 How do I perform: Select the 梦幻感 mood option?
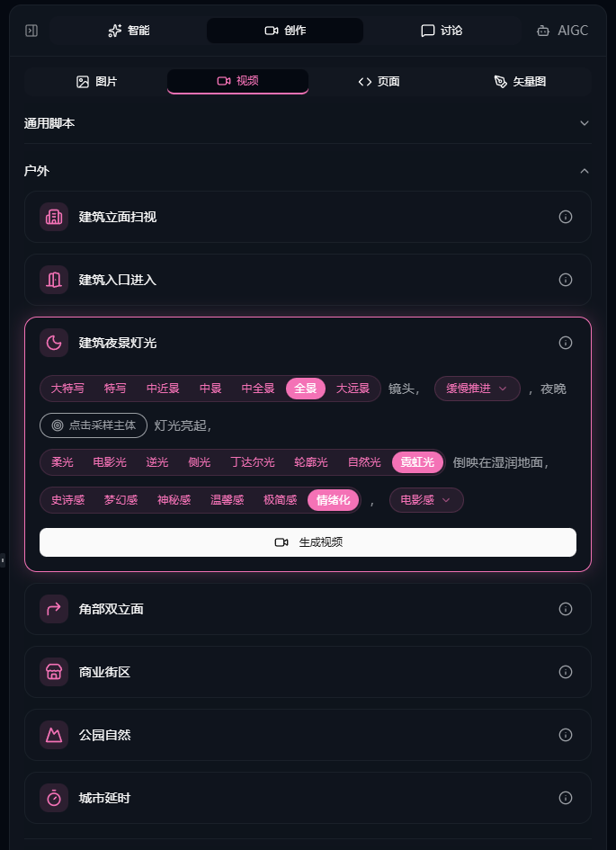click(121, 500)
